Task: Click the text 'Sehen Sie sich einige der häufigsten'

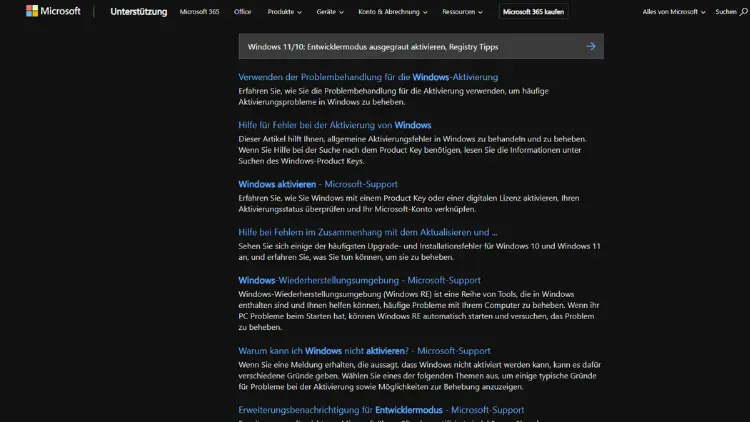Action: pyautogui.click(x=419, y=252)
